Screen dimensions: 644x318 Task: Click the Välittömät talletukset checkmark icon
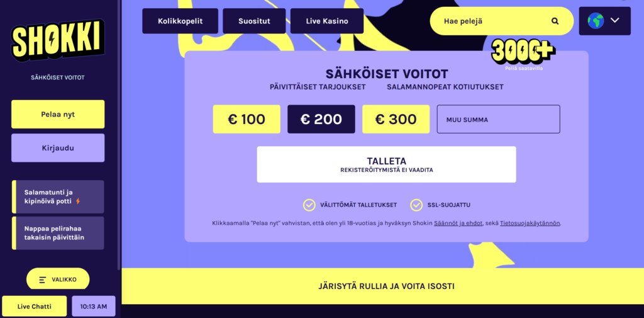pyautogui.click(x=309, y=205)
